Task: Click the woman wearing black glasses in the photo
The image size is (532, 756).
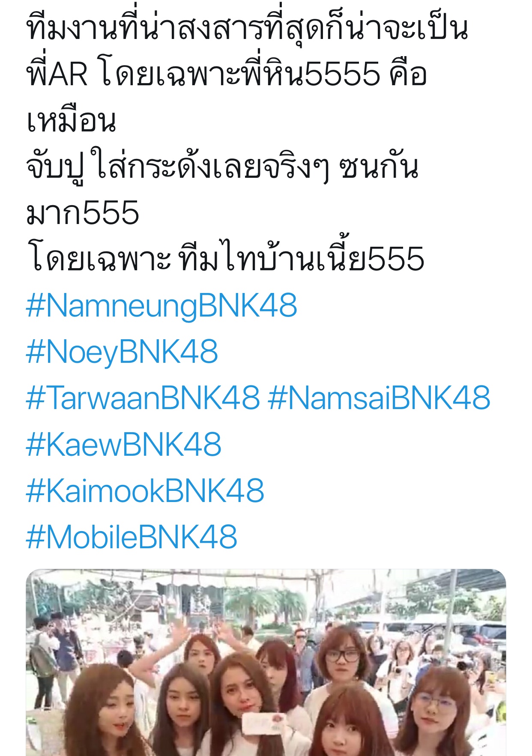Action: [x=342, y=661]
